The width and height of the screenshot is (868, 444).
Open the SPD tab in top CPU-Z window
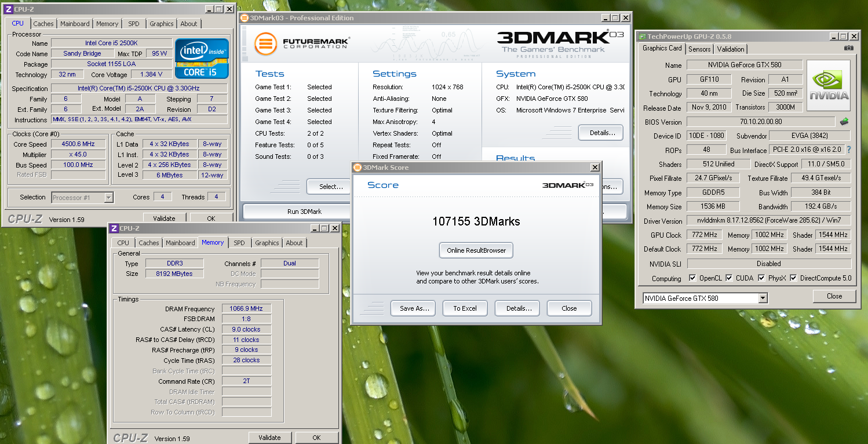point(134,24)
